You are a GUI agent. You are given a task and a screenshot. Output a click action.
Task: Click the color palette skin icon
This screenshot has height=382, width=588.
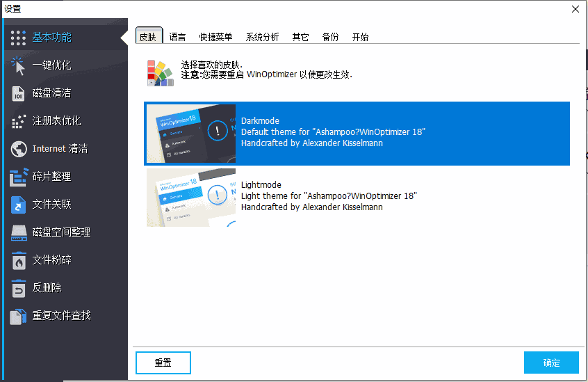(x=160, y=73)
